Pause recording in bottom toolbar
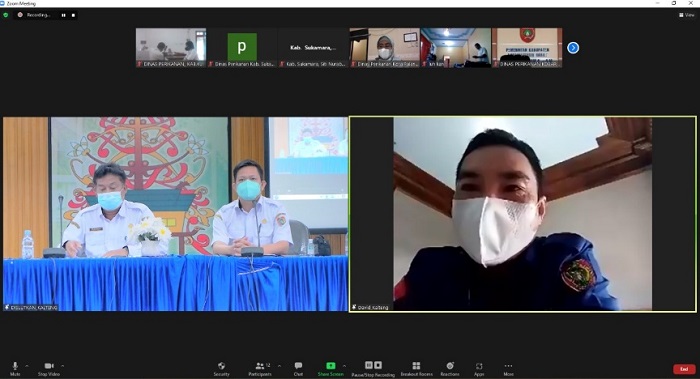The width and height of the screenshot is (700, 379). pyautogui.click(x=369, y=365)
